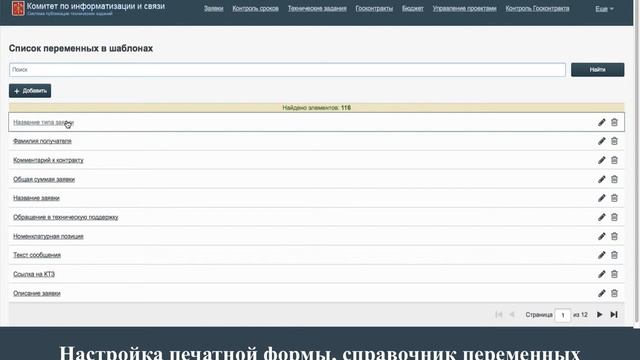
Task: Go to the first page arrow
Action: point(498,315)
